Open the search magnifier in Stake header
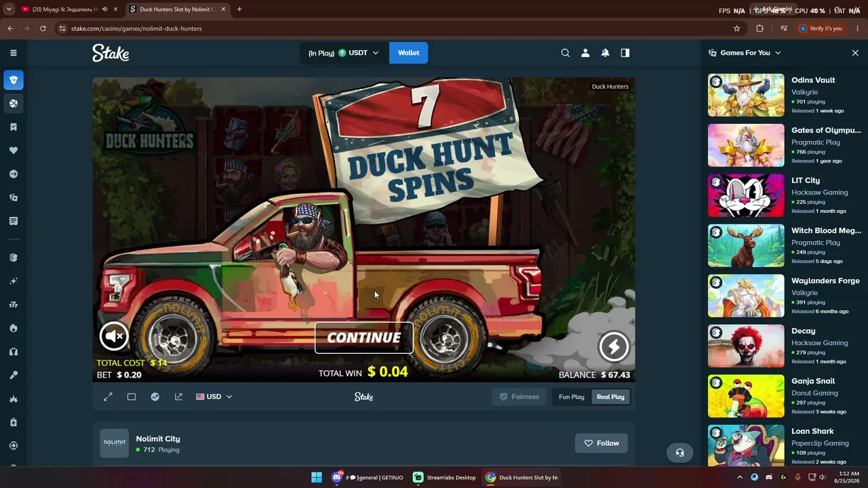The width and height of the screenshot is (868, 488). [x=566, y=53]
